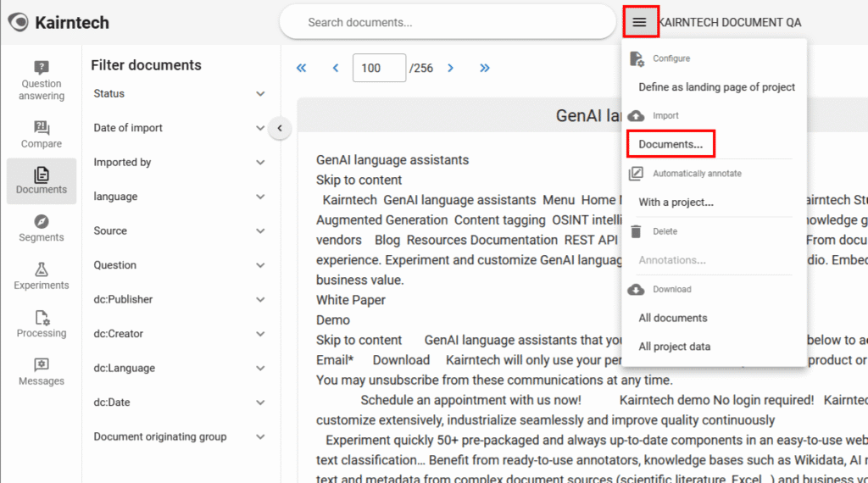This screenshot has height=483, width=868.
Task: Click the hamburger menu icon
Action: click(640, 22)
